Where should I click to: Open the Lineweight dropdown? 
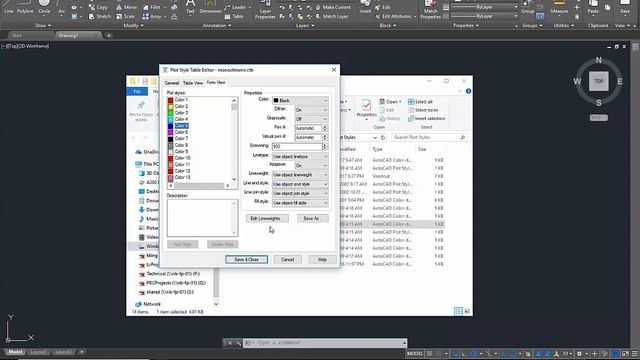tap(300, 175)
